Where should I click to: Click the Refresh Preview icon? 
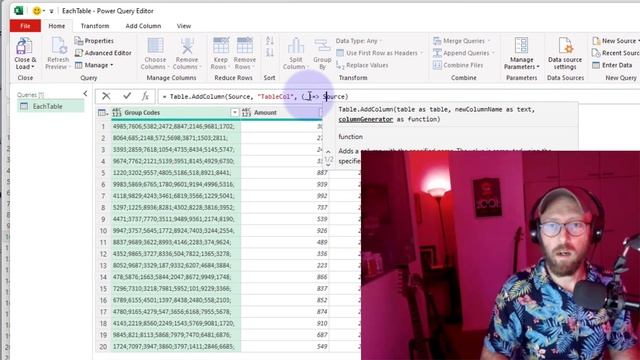click(58, 46)
